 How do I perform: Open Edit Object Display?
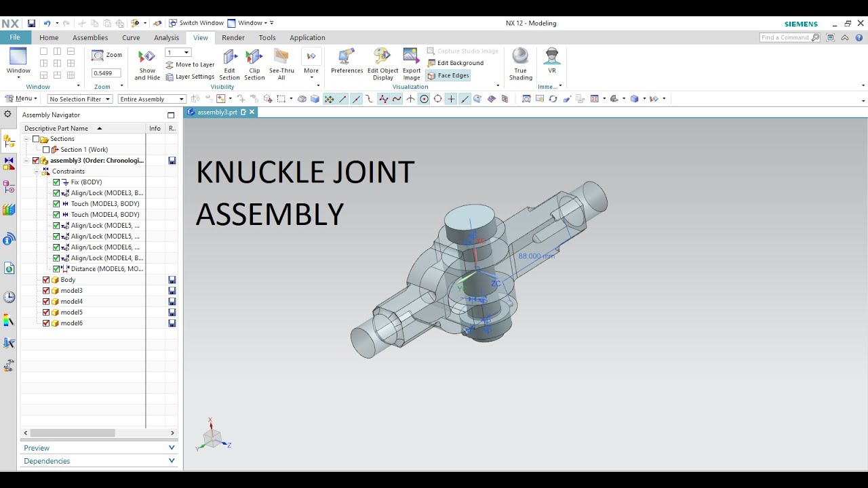click(x=383, y=65)
